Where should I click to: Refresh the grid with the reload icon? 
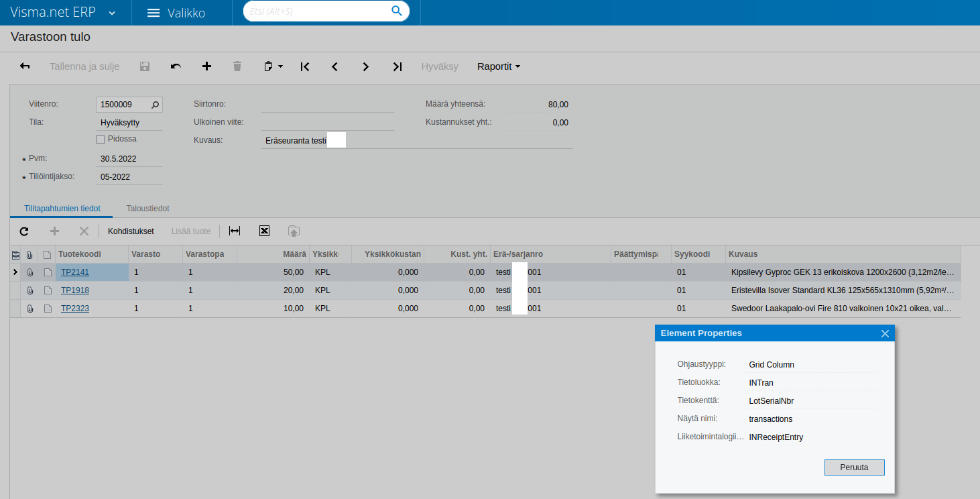coord(24,231)
